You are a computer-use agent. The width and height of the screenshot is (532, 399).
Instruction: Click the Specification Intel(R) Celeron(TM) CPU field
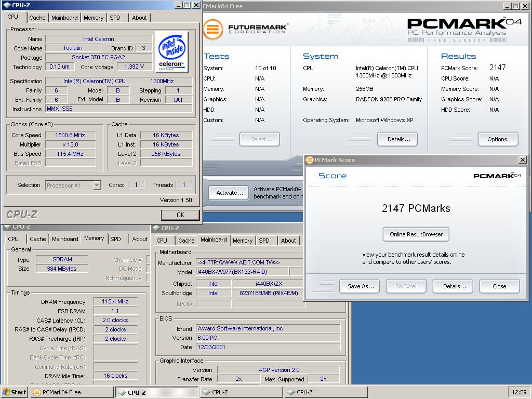click(x=119, y=81)
